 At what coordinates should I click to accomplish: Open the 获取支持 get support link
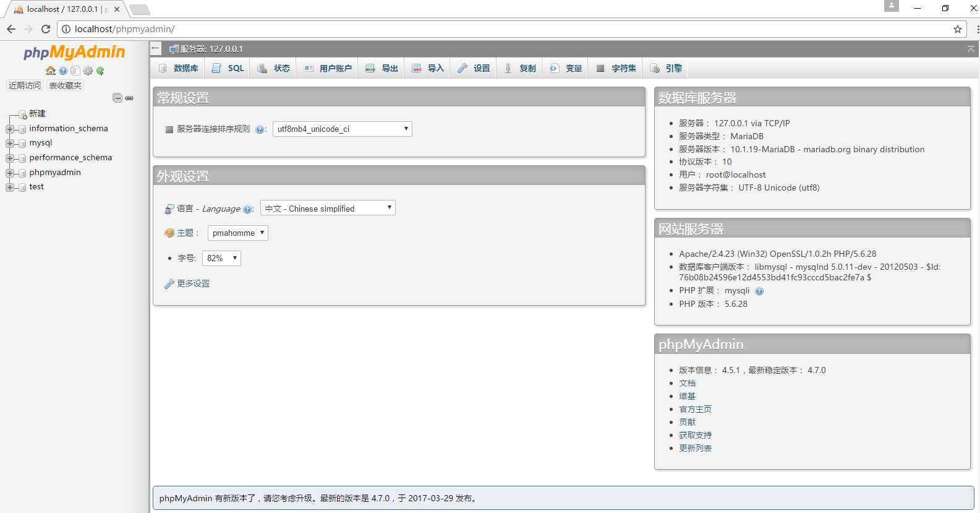[x=695, y=435]
